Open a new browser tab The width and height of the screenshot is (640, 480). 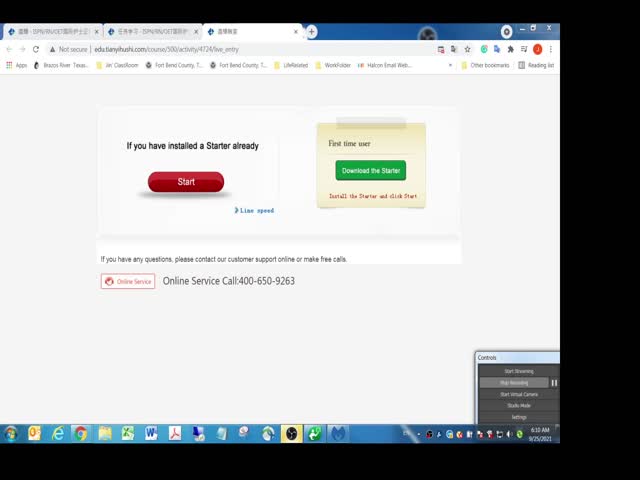pyautogui.click(x=312, y=32)
